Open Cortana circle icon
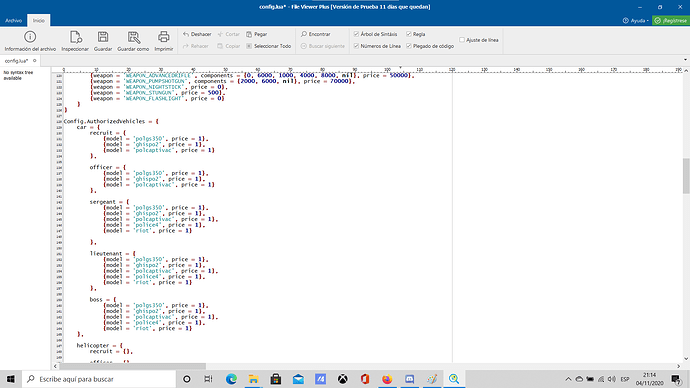The image size is (690, 388). [187, 379]
